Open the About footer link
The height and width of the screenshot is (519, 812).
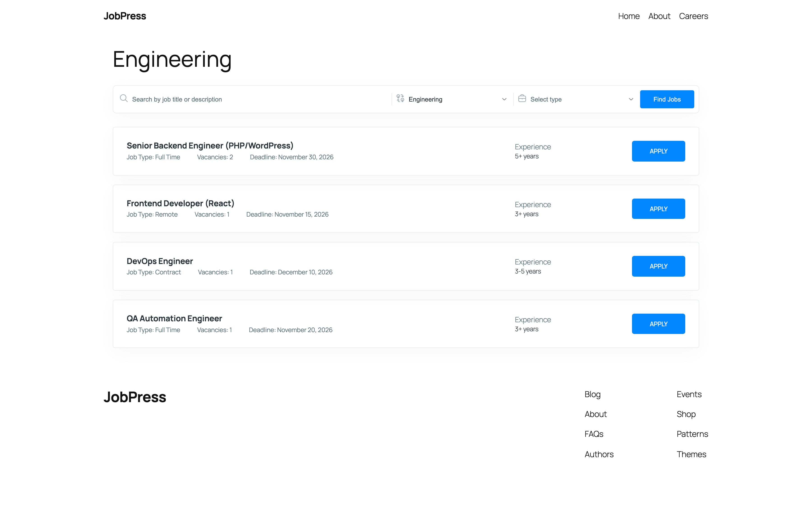595,414
